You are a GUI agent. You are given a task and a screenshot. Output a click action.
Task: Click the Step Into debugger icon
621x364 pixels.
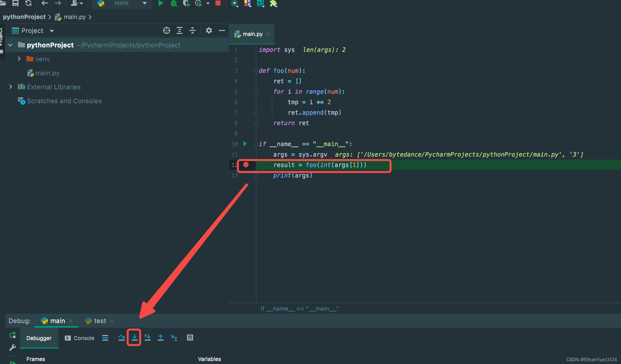134,338
